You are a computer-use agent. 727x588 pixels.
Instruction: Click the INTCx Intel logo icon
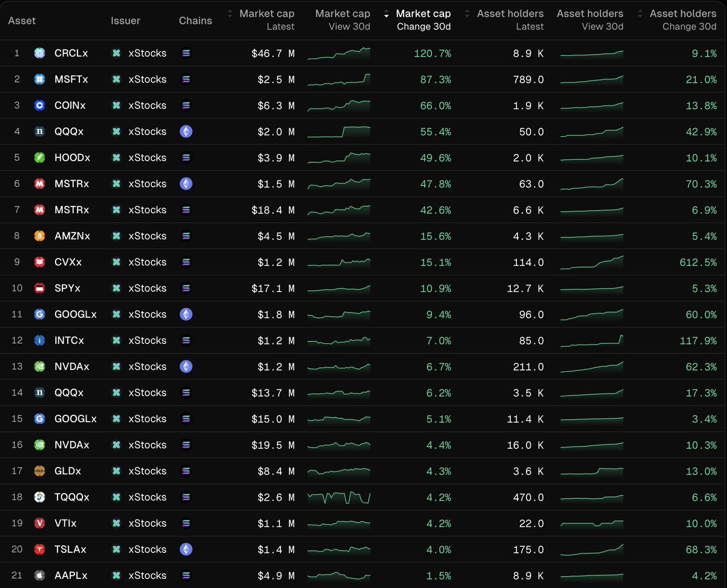click(x=39, y=340)
